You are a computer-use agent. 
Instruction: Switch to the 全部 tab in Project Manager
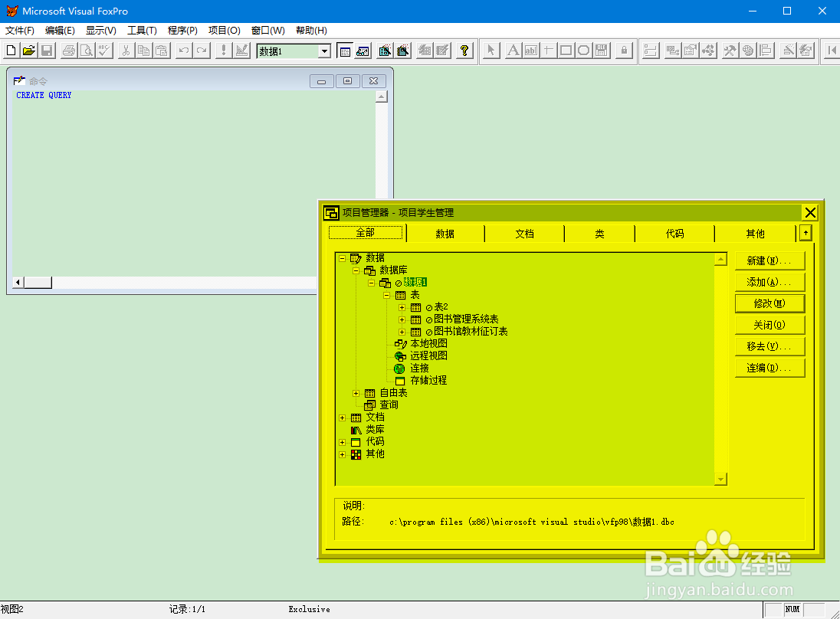click(366, 233)
